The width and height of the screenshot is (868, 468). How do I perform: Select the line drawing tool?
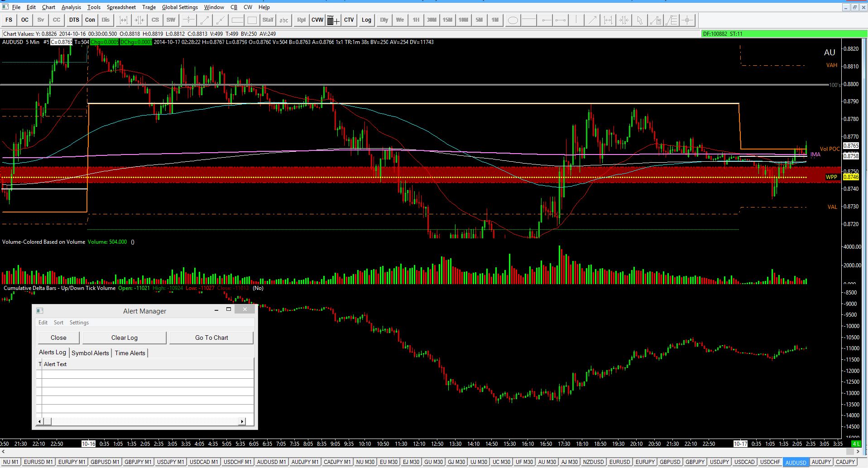click(x=205, y=20)
